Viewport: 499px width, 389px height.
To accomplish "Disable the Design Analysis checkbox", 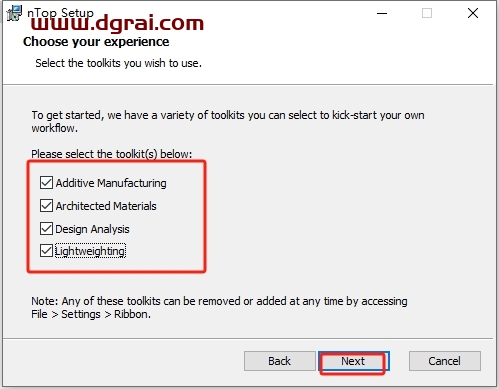I will (x=46, y=229).
